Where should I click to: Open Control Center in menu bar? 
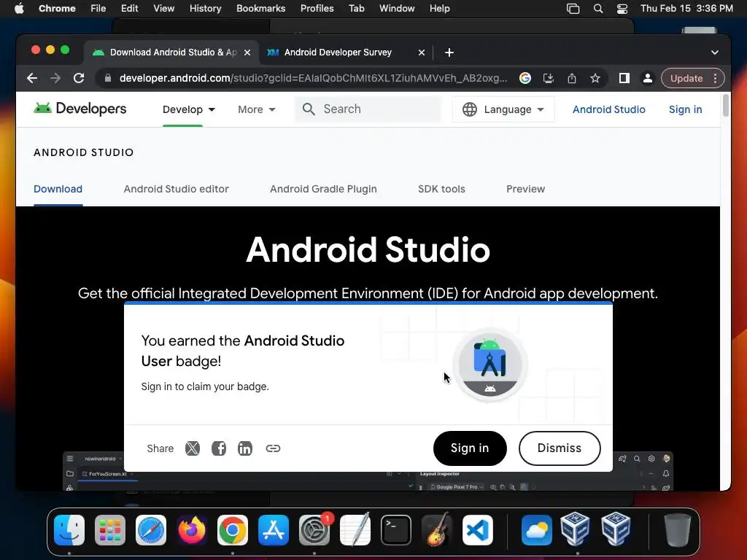click(x=622, y=9)
